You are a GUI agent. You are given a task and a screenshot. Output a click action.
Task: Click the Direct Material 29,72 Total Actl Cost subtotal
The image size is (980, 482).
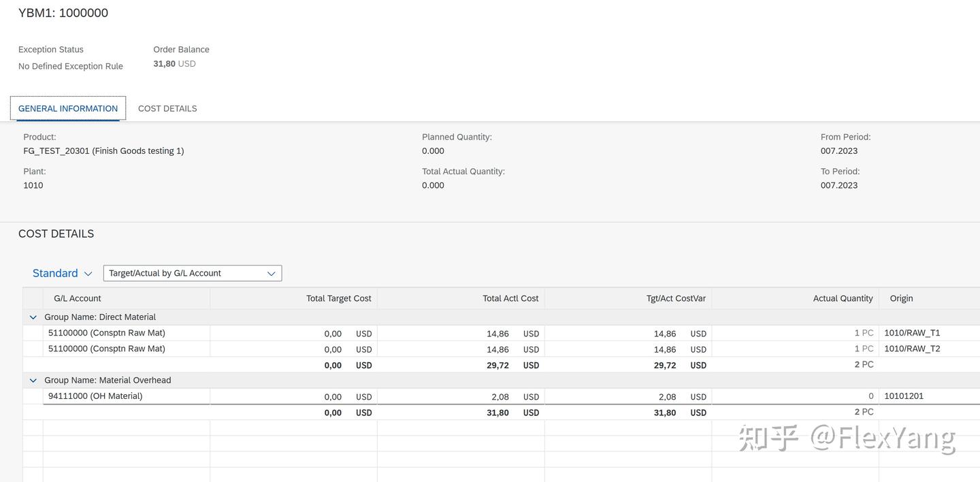[x=498, y=366]
